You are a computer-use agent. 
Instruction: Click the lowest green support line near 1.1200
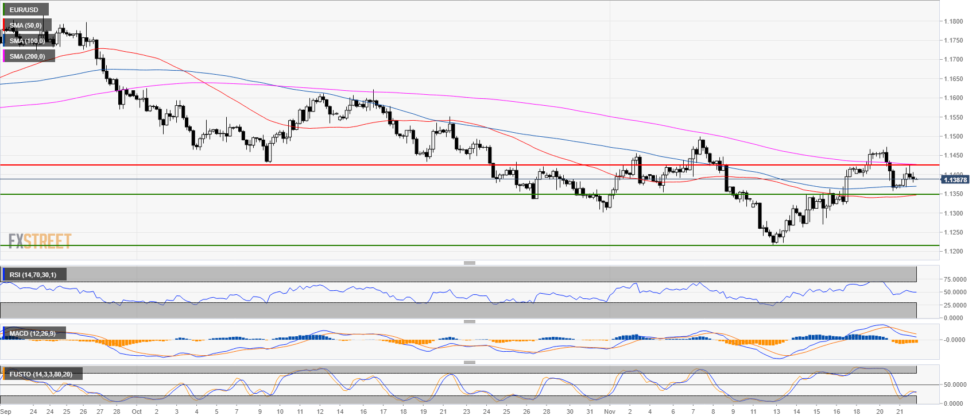[402, 245]
